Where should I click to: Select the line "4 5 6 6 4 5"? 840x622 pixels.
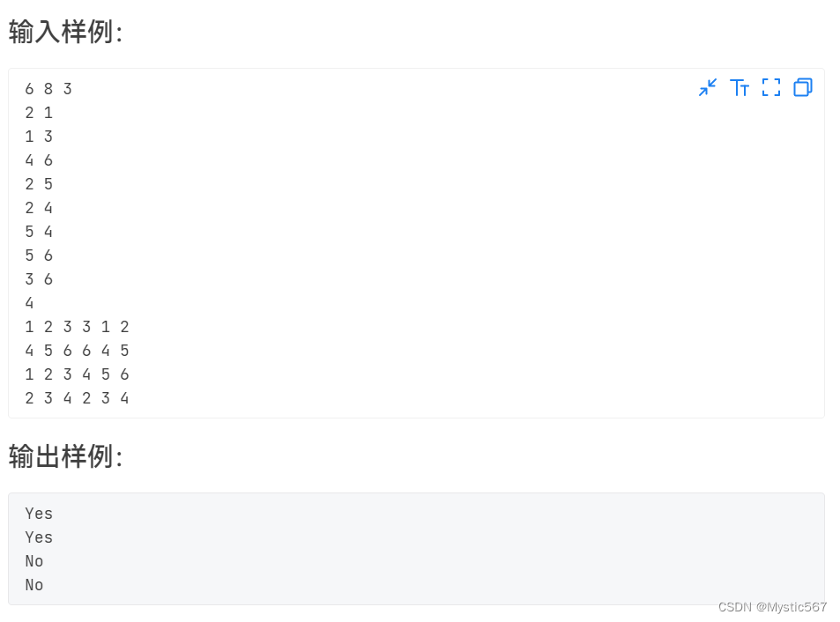(x=76, y=350)
